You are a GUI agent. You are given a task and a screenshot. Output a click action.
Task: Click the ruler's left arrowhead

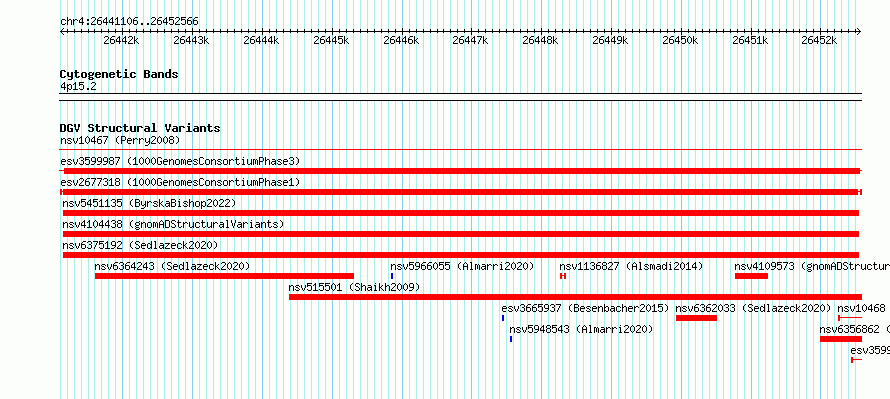(x=62, y=32)
